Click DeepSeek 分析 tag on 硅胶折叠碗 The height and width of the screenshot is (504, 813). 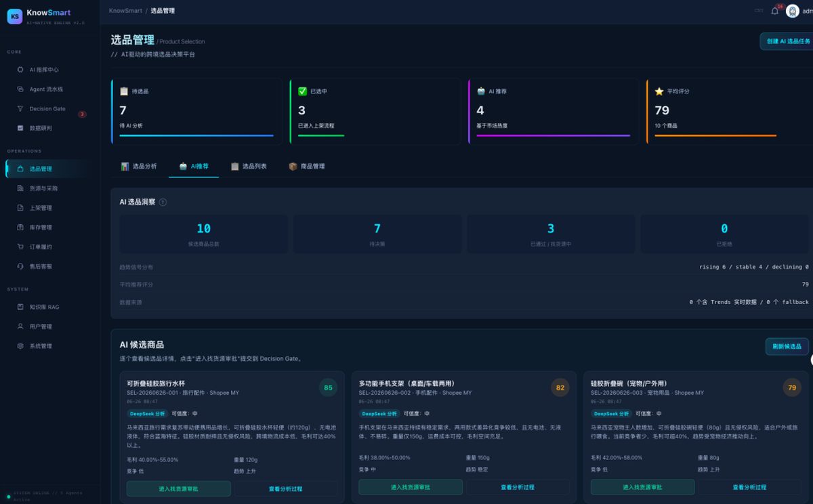[611, 413]
